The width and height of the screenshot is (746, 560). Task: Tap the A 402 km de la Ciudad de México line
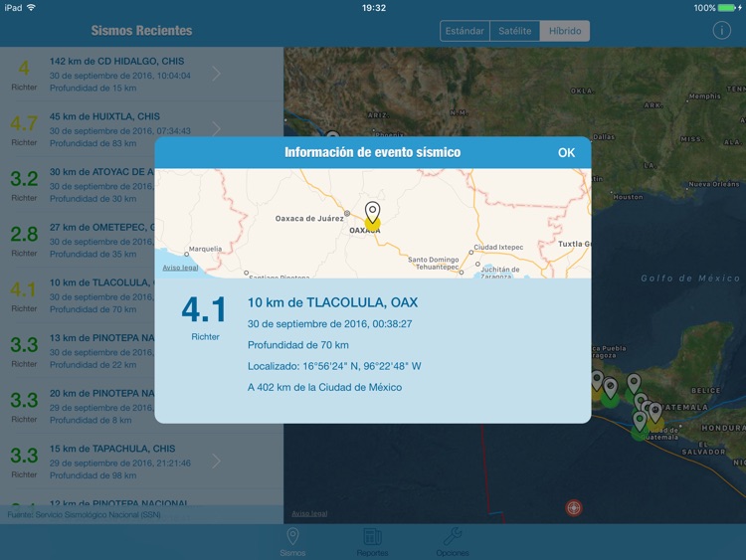pos(324,387)
